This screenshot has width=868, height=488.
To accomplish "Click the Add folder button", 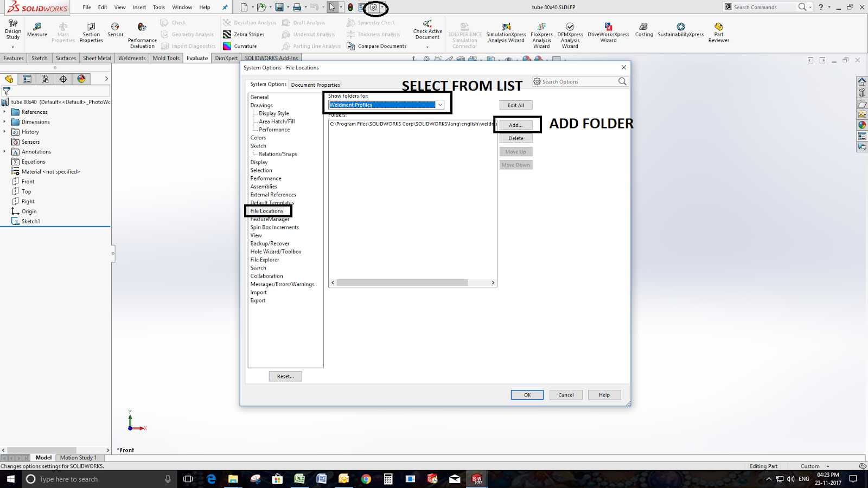I will pos(515,125).
